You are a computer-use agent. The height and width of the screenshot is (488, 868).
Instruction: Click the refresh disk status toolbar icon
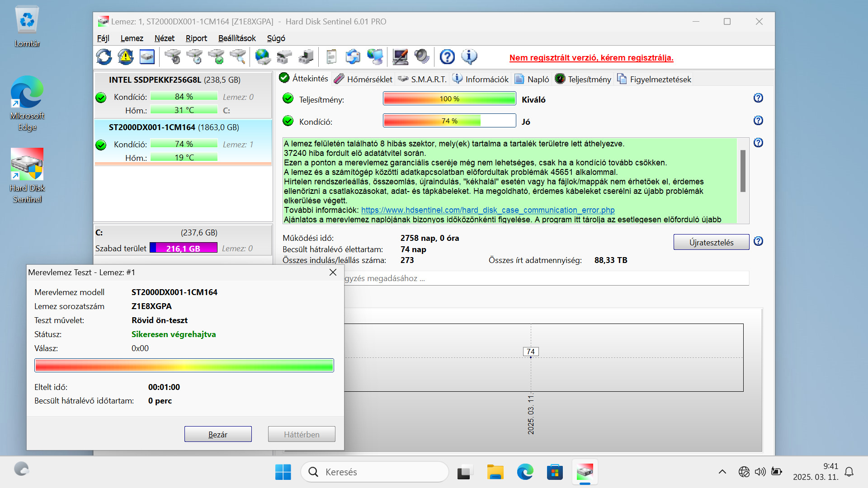104,57
